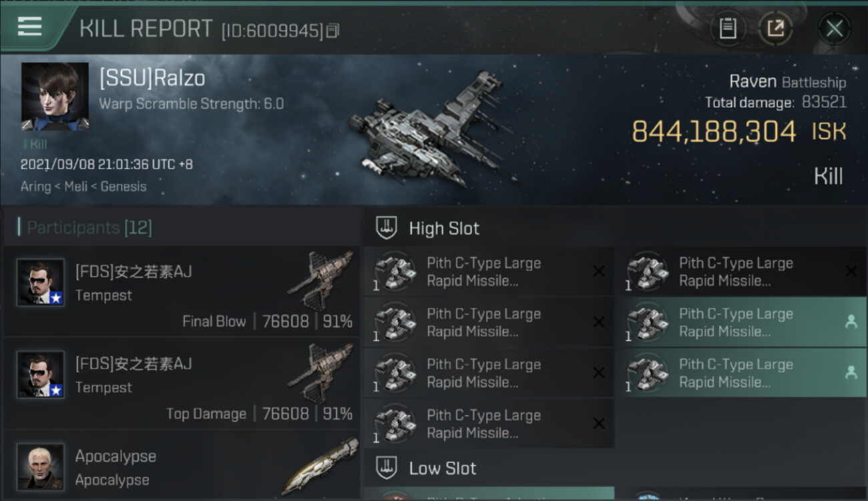The image size is (868, 501).
Task: Open the Apocalypse participant entry
Action: tap(182, 465)
